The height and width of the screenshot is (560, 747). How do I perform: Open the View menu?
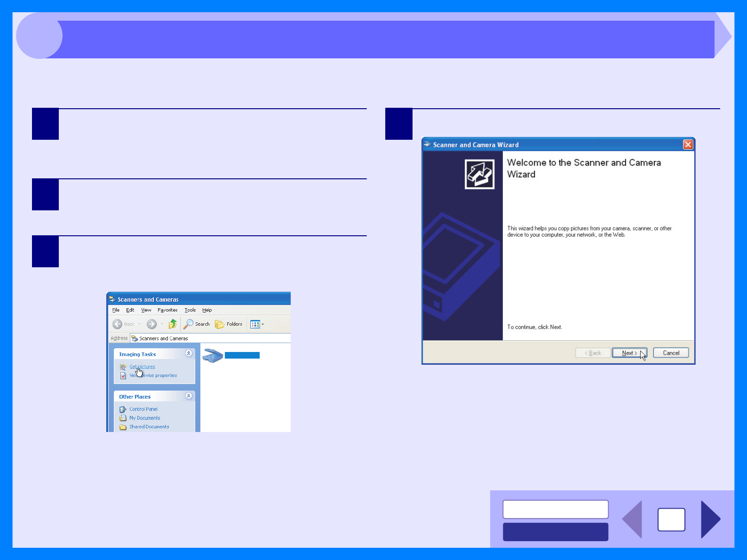pos(146,310)
